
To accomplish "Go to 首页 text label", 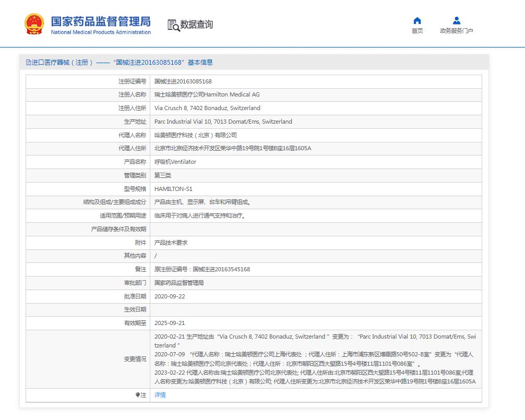I will (417, 31).
